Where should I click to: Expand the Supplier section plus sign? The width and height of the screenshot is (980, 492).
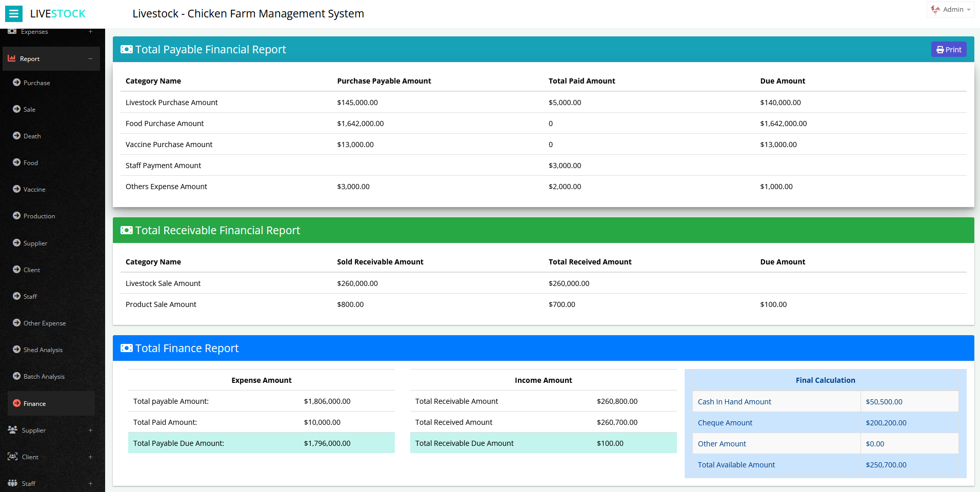click(x=90, y=430)
